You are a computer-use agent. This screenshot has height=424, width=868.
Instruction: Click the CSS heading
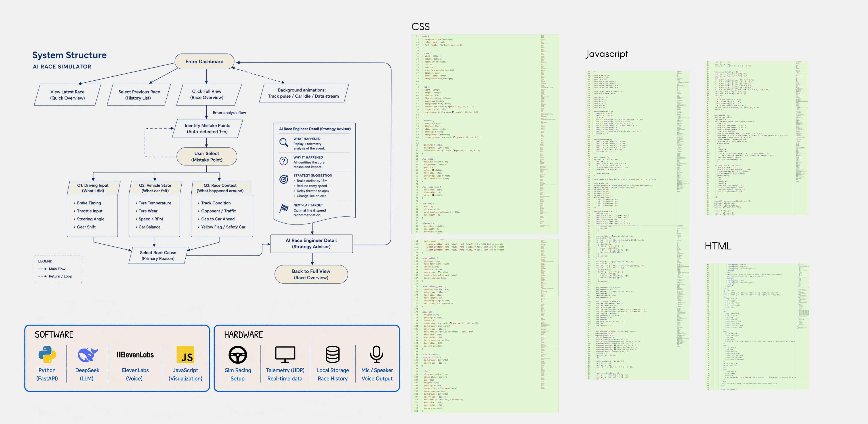[421, 27]
